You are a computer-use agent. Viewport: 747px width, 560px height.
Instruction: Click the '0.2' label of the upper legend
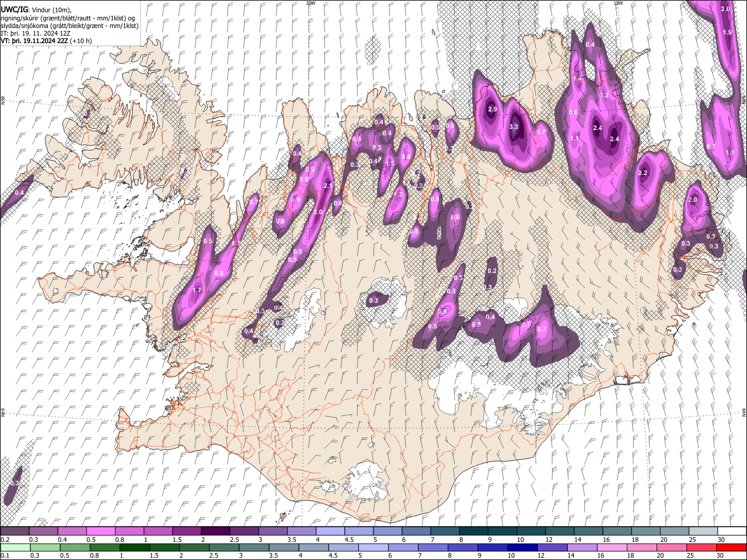pyautogui.click(x=5, y=540)
